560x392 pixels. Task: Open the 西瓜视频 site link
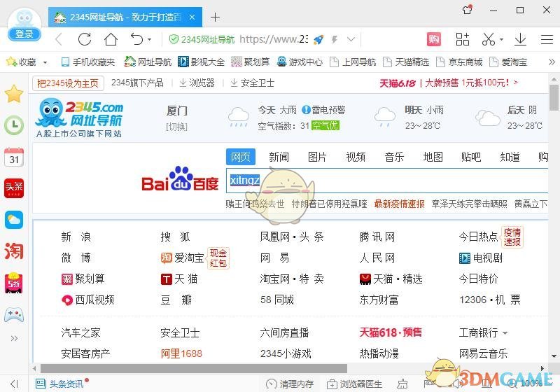click(x=88, y=300)
